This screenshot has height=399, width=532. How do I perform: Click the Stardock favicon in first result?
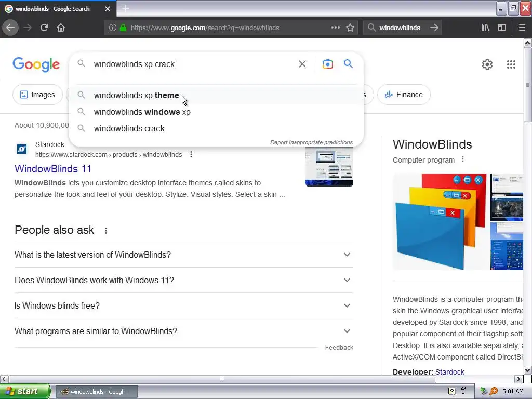click(x=22, y=149)
